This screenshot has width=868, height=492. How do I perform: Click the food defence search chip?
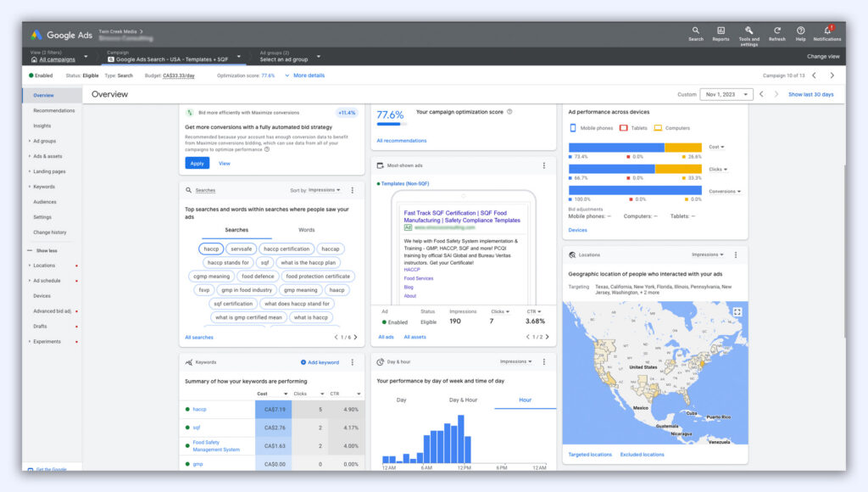pos(258,276)
